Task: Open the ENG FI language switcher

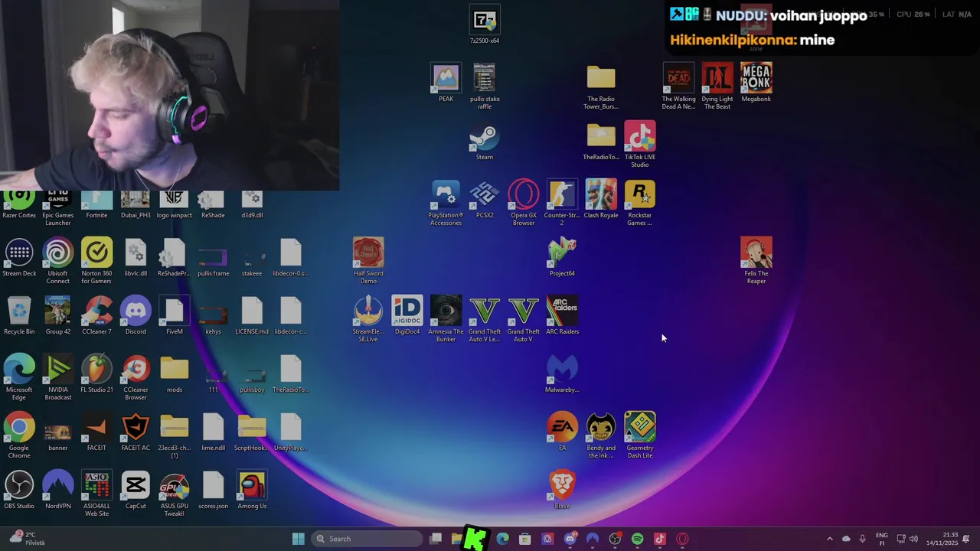Action: [x=881, y=539]
